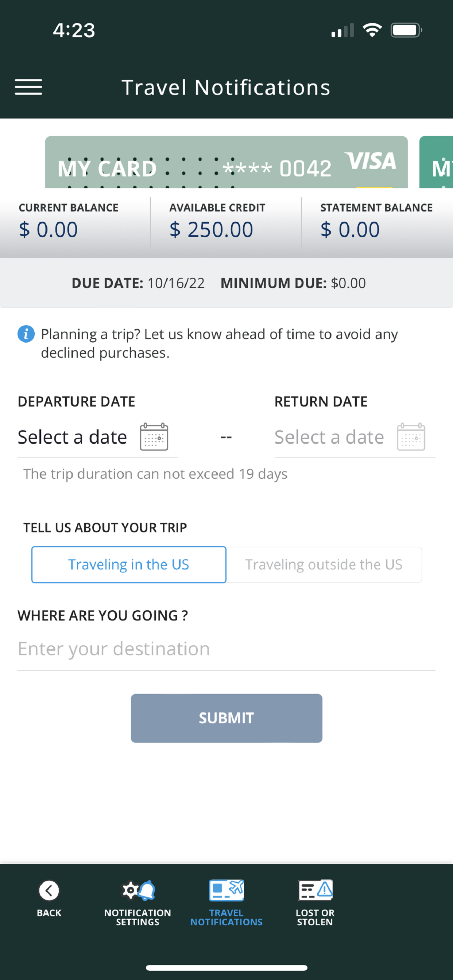Tap the blue info icon
453x980 pixels.
[26, 334]
